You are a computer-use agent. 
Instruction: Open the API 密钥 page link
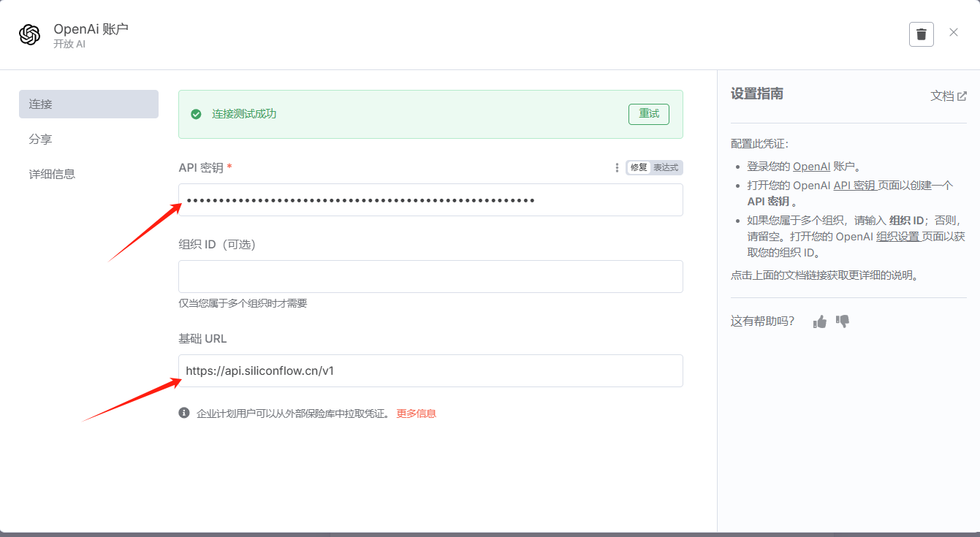[x=854, y=186]
